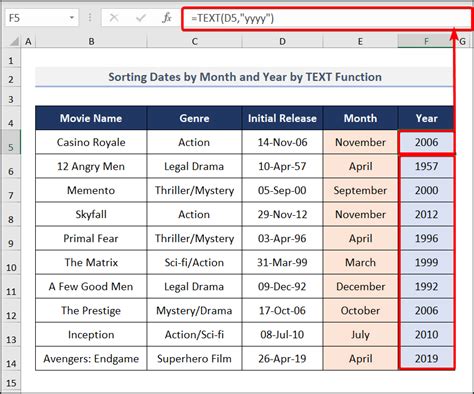This screenshot has height=394, width=474.
Task: Select column D header
Action: (282, 42)
